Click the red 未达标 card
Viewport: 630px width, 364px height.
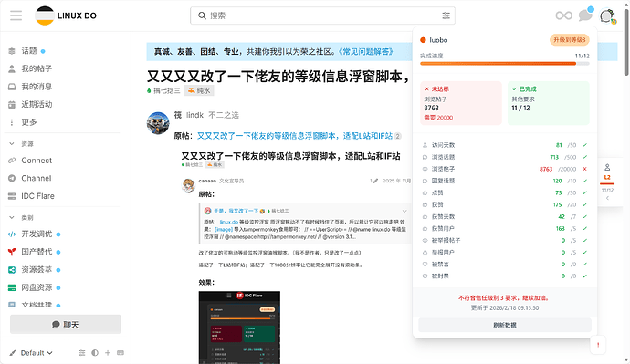[461, 103]
